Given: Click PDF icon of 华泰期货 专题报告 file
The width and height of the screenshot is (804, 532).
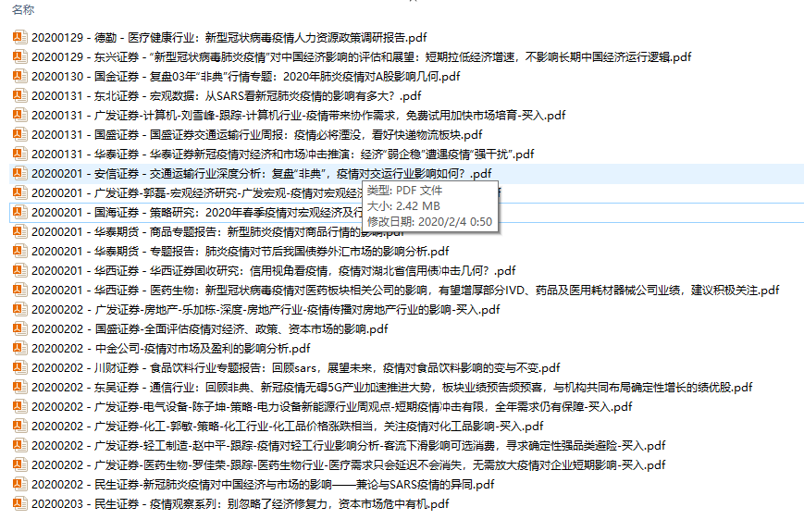Looking at the screenshot, I should point(20,251).
